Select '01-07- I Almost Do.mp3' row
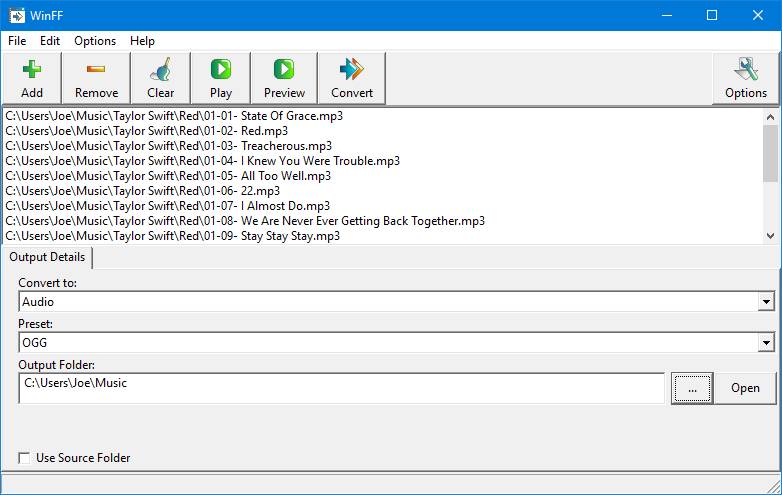The width and height of the screenshot is (782, 495). [383, 205]
